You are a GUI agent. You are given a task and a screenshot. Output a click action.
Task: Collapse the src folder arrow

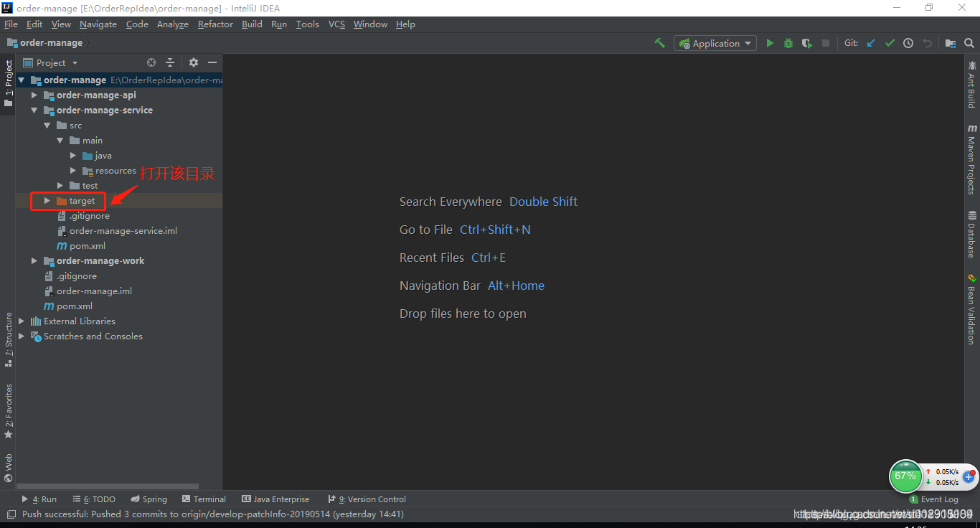[47, 126]
